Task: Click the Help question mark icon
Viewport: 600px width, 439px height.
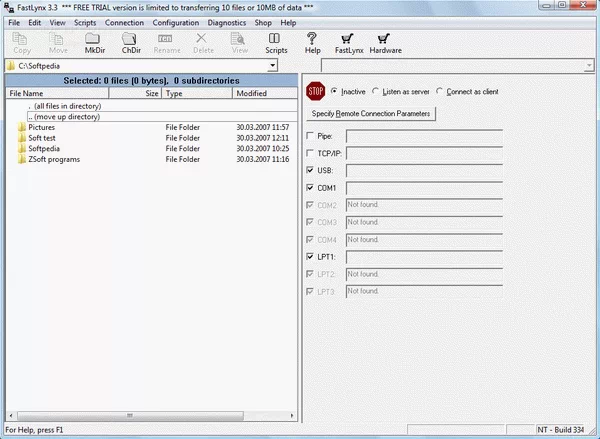Action: (x=312, y=38)
